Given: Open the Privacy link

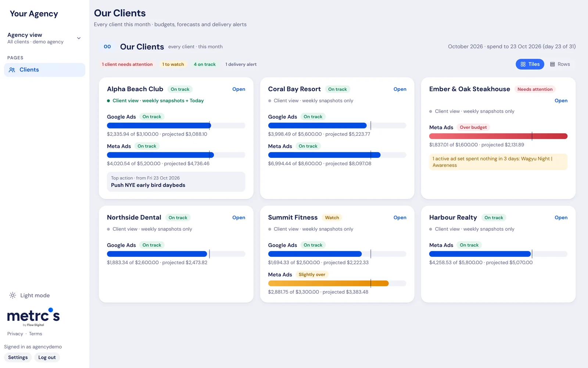Looking at the screenshot, I should coord(15,334).
